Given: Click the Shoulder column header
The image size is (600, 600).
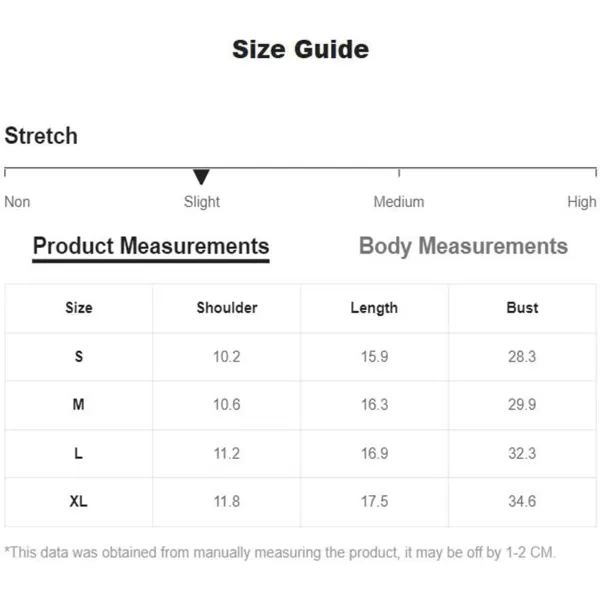Looking at the screenshot, I should pyautogui.click(x=227, y=308).
